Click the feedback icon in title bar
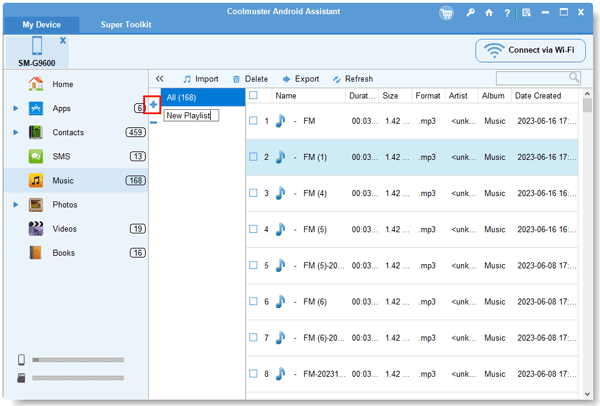600x406 pixels. coord(527,13)
